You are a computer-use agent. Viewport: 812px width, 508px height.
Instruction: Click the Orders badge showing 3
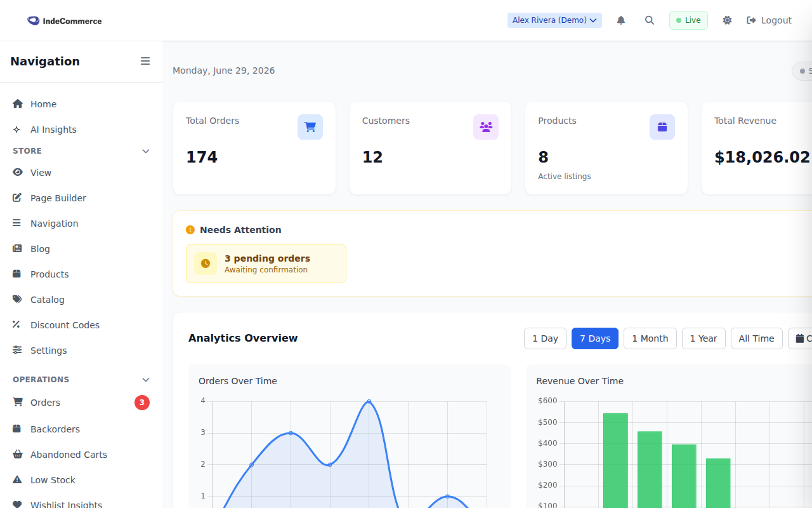[x=142, y=403]
